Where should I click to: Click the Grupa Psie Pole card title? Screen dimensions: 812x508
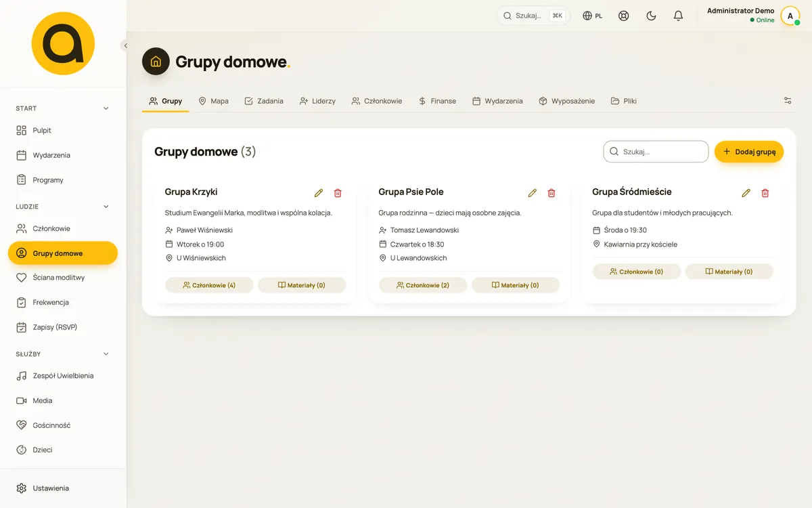pyautogui.click(x=411, y=192)
